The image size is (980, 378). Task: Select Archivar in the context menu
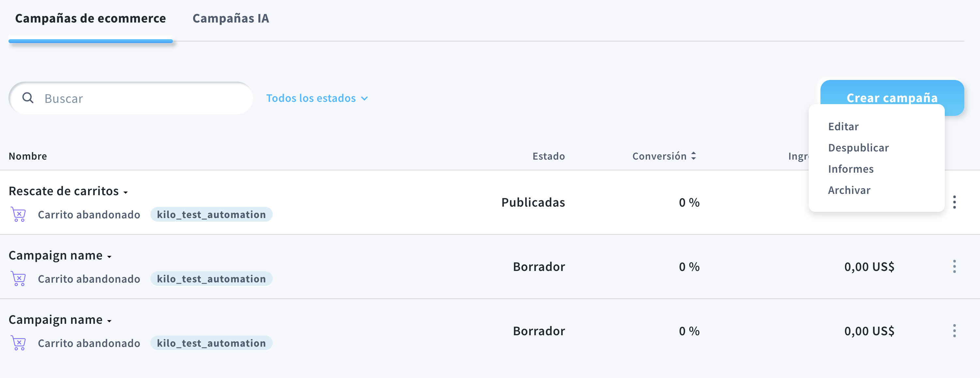pos(849,190)
